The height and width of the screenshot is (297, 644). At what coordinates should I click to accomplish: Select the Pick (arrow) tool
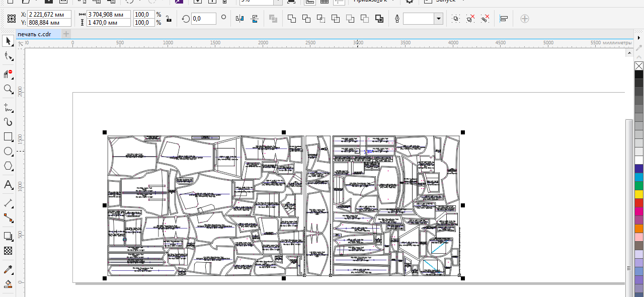click(9, 41)
